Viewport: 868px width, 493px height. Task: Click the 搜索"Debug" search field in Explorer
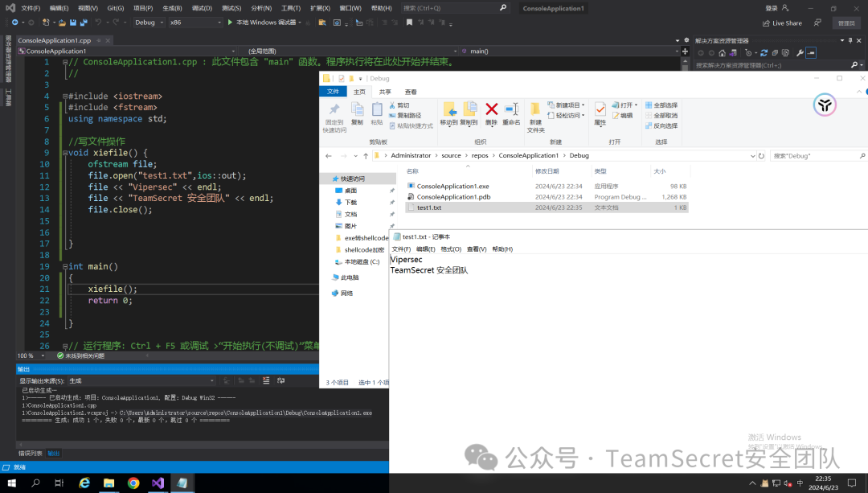[817, 156]
